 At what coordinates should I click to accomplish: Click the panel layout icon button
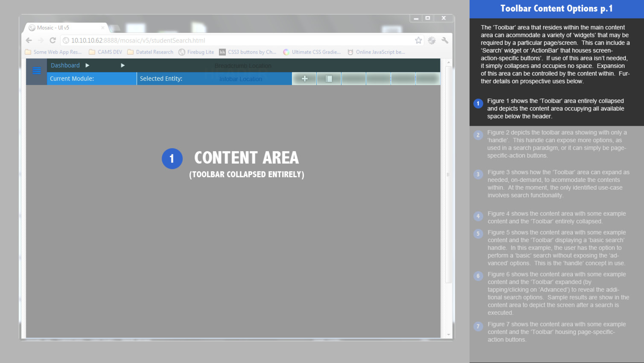pos(329,79)
